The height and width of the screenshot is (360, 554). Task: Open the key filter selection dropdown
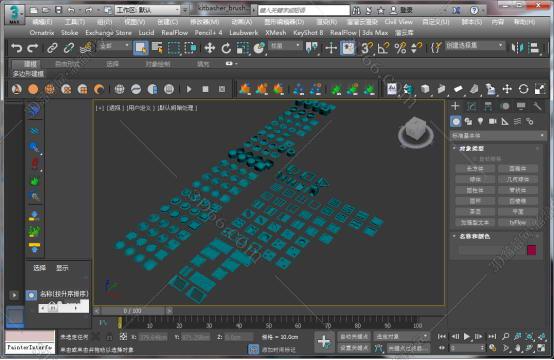[x=401, y=336]
